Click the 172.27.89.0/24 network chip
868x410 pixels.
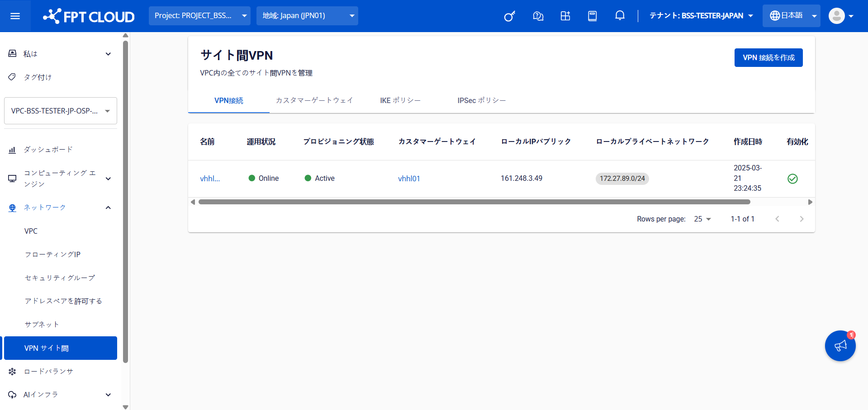(x=622, y=179)
